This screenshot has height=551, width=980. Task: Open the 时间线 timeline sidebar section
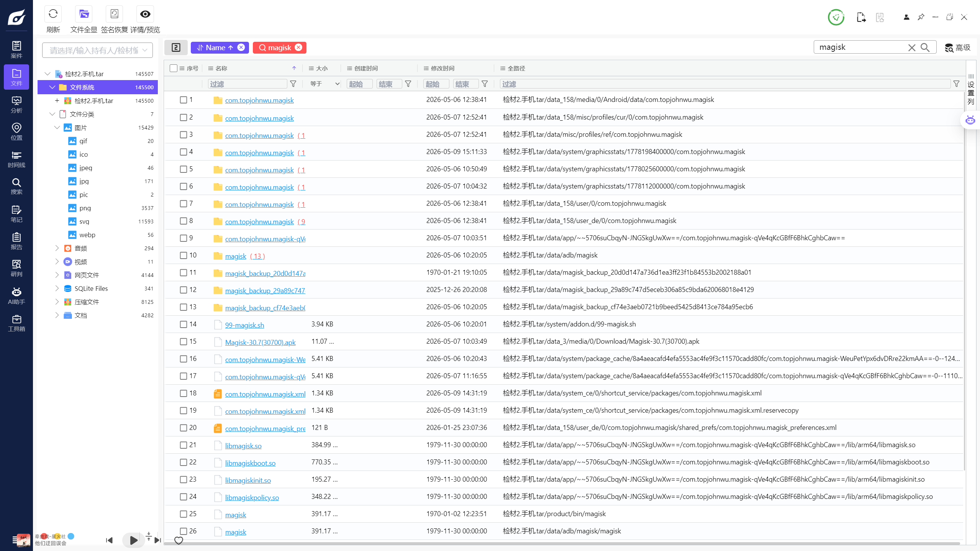16,159
